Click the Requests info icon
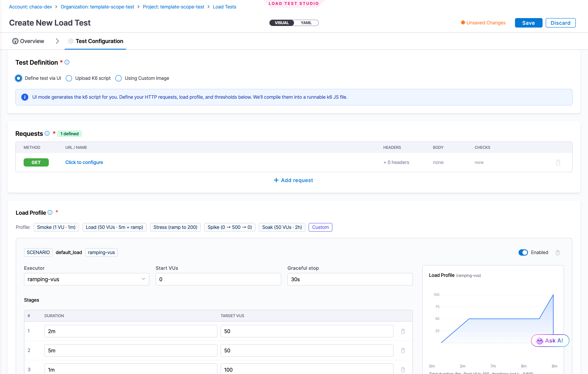This screenshot has height=374, width=588. [47, 134]
